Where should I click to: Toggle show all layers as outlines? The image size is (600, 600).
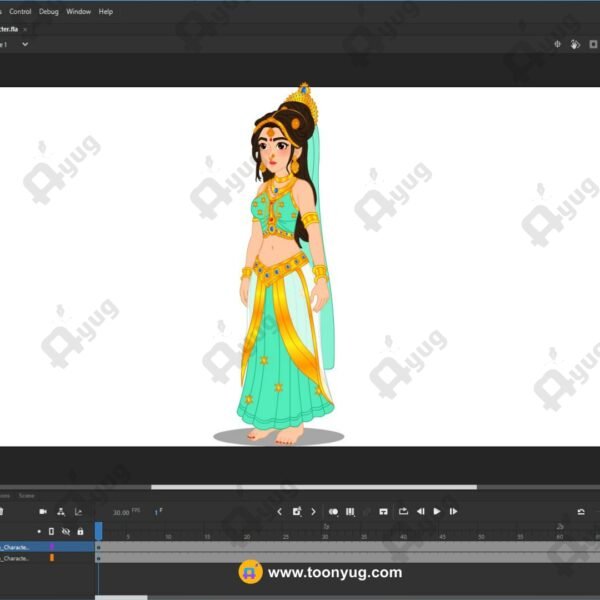coord(51,532)
